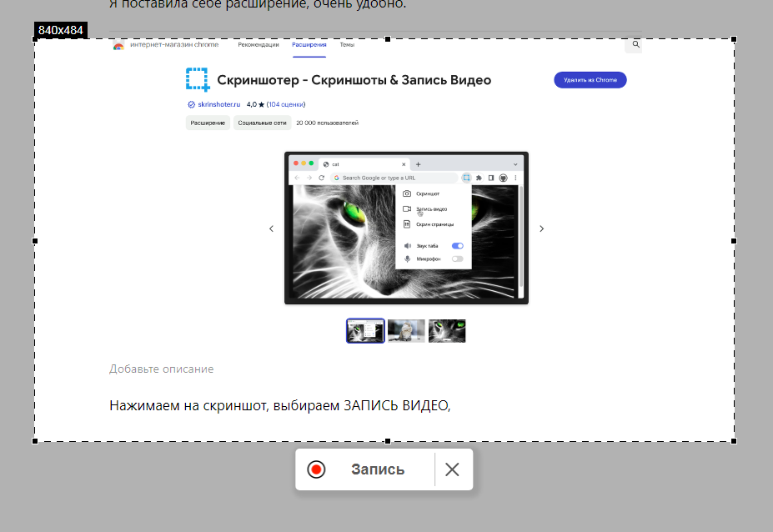Switch to the Темы tab
This screenshot has height=532, width=773.
click(347, 45)
